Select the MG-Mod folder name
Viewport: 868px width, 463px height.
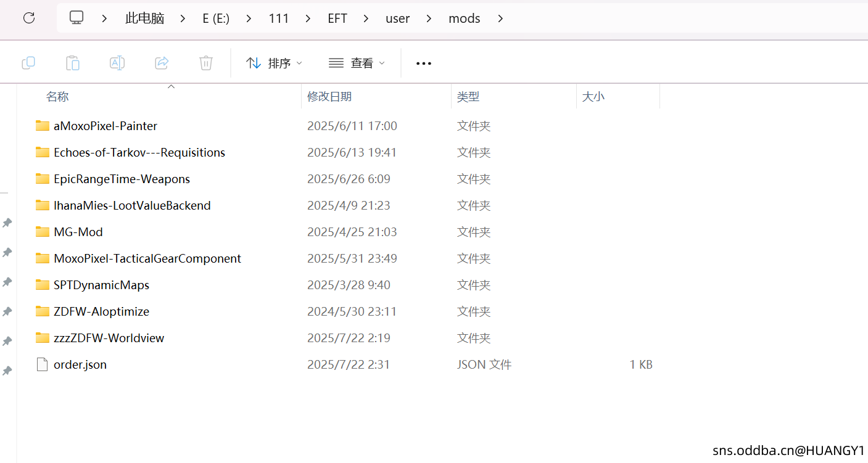[x=78, y=232]
